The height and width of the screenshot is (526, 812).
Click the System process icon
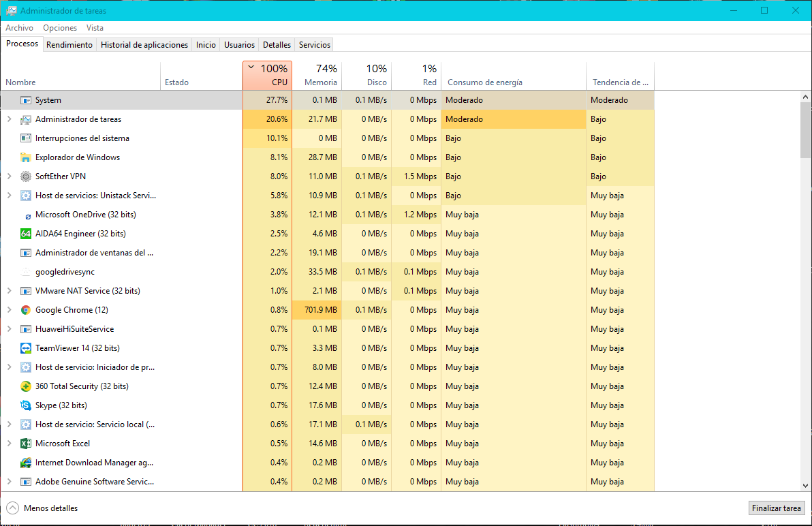pyautogui.click(x=25, y=100)
